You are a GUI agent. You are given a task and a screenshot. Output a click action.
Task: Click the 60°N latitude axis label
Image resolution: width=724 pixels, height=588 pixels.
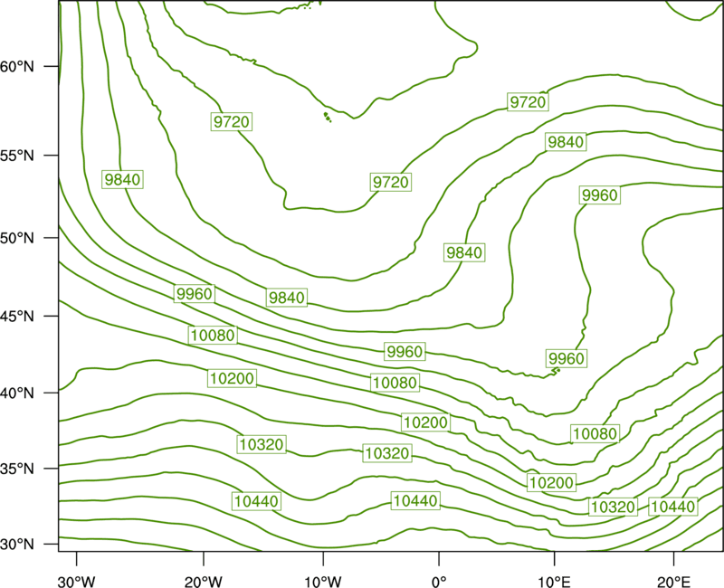(x=17, y=66)
